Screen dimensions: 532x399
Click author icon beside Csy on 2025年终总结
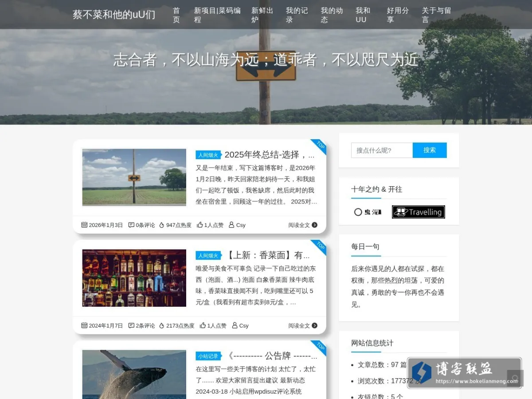coord(231,225)
